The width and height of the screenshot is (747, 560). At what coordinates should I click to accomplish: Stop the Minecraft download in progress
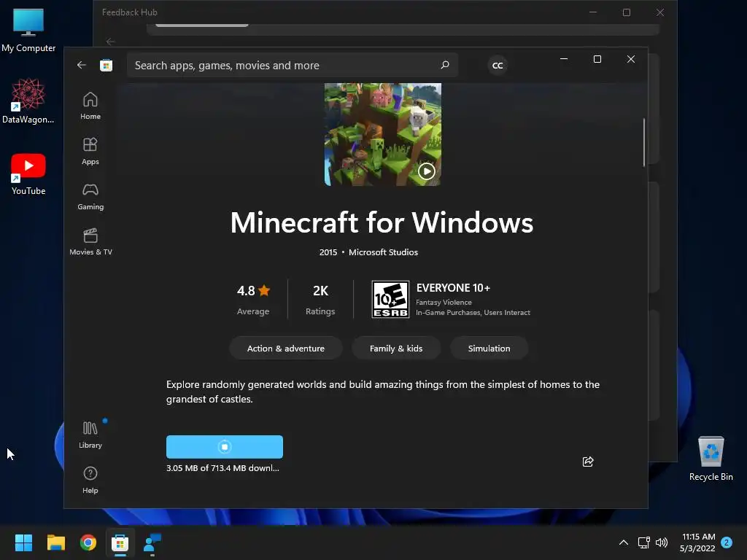(x=225, y=447)
